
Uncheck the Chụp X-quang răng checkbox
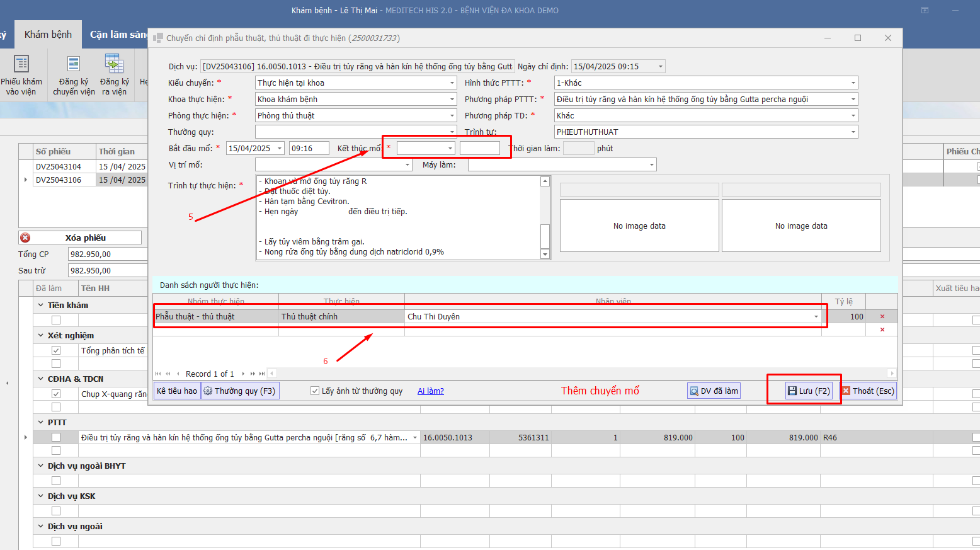56,394
